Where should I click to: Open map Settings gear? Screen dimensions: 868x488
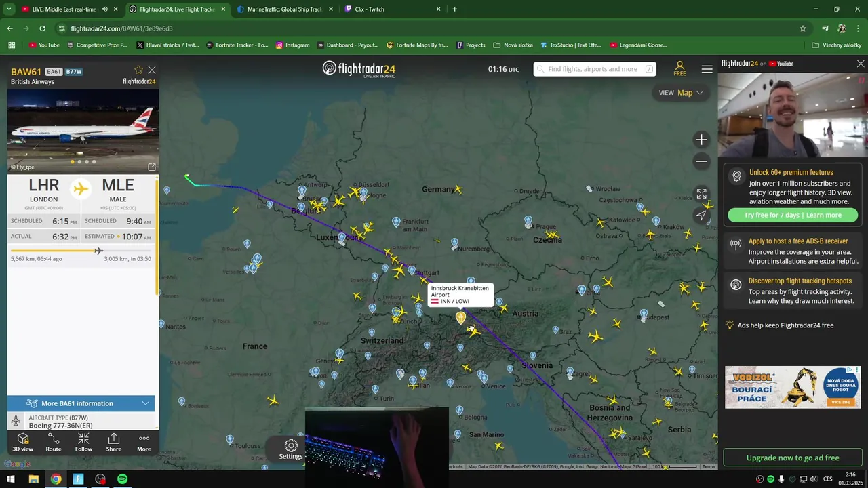click(291, 449)
